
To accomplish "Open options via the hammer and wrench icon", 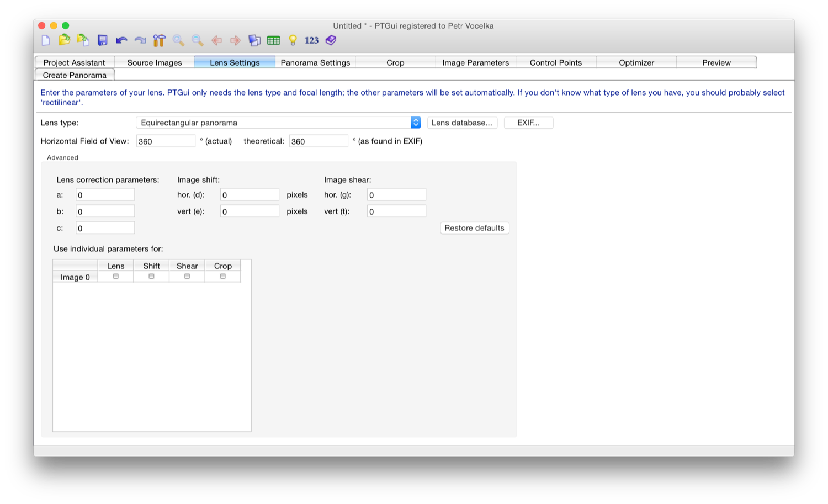I will coord(159,40).
